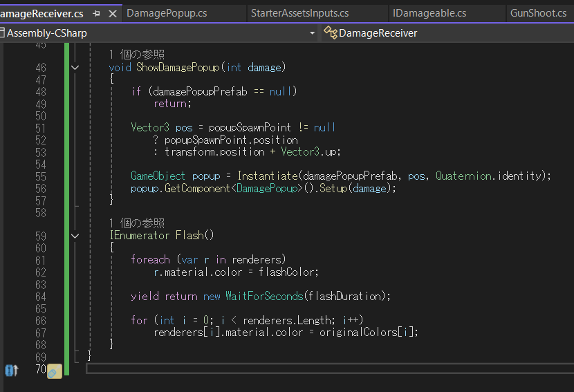Click the Instantiate call on line 55
Screen dimensions: 574x392
coord(270,176)
